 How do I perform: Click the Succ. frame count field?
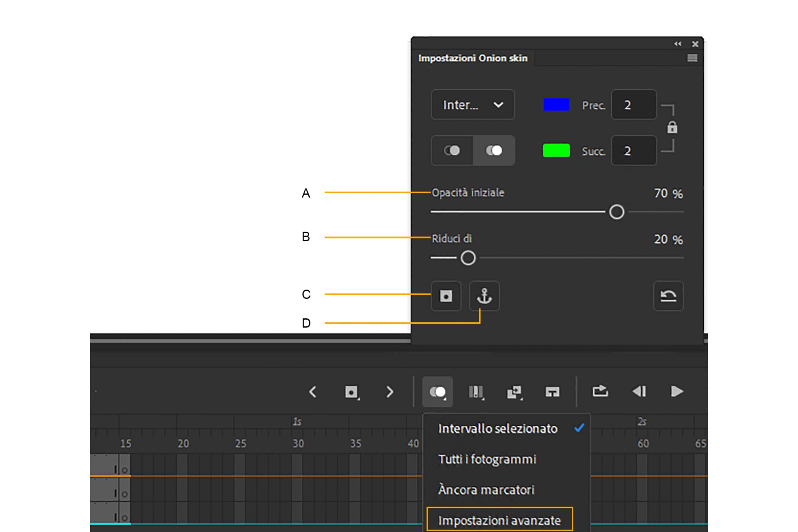click(633, 150)
